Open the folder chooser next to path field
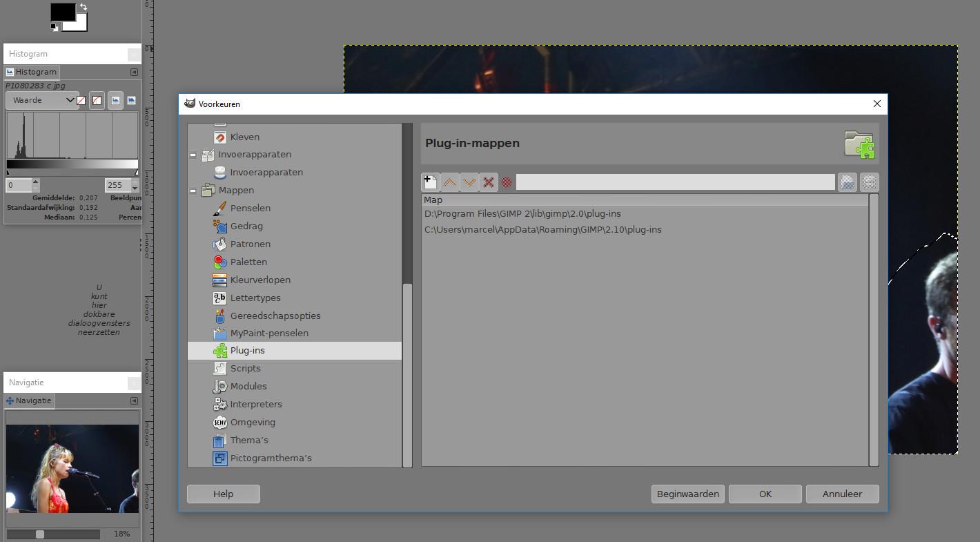Screen dimensions: 980x542 pos(847,182)
